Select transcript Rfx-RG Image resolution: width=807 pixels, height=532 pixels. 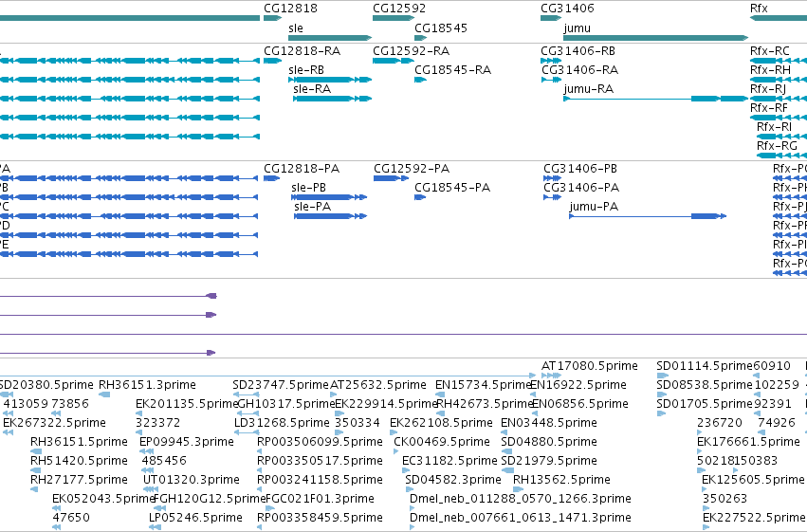[x=777, y=146]
